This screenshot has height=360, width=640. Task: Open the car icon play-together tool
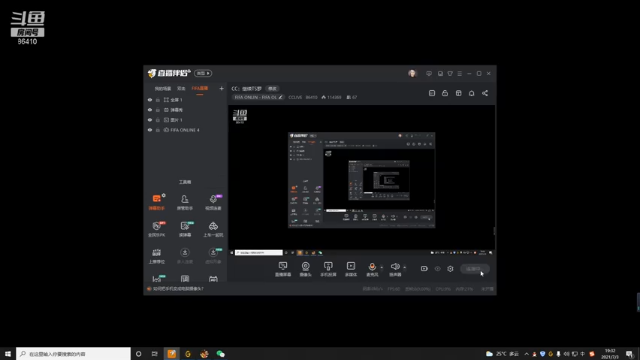213,229
